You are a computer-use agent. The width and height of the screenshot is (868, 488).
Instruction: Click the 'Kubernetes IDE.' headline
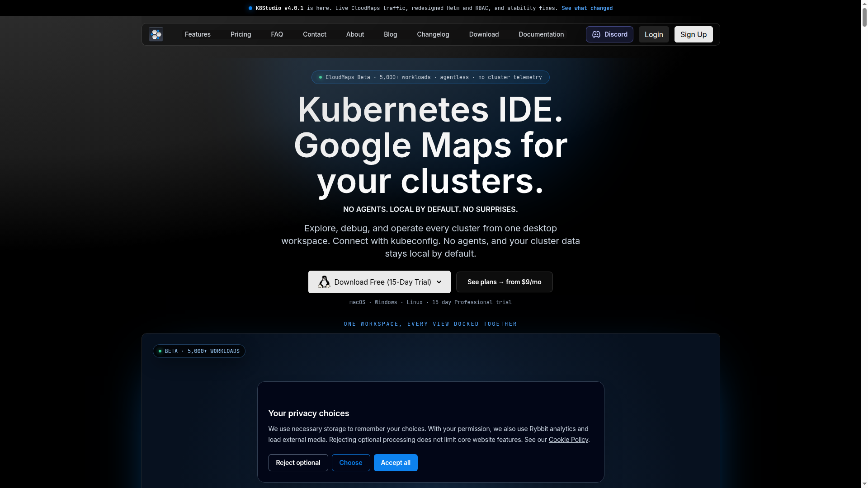pos(430,109)
